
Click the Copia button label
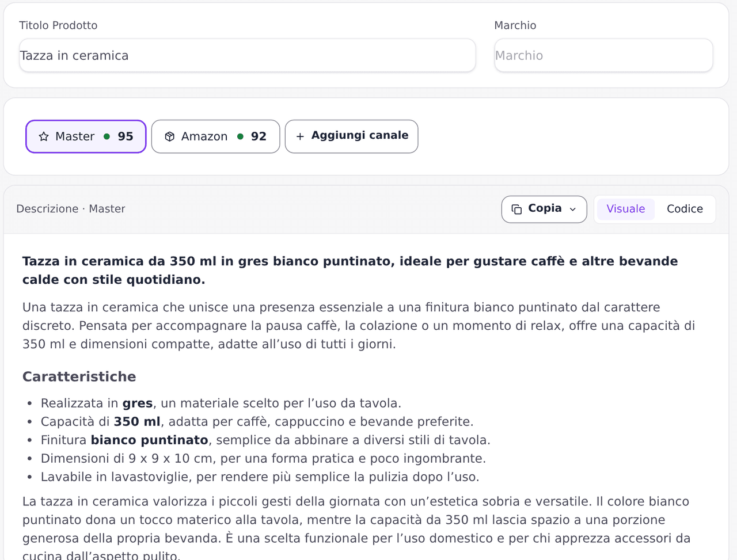[545, 208]
